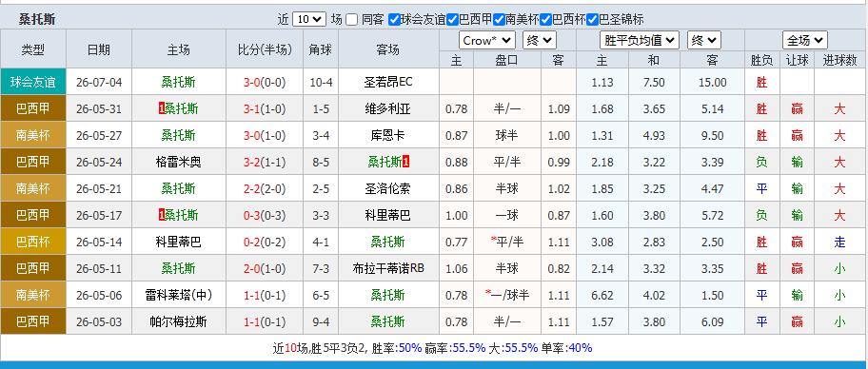
Task: Toggle the 同客 checkbox
Action: [351, 19]
